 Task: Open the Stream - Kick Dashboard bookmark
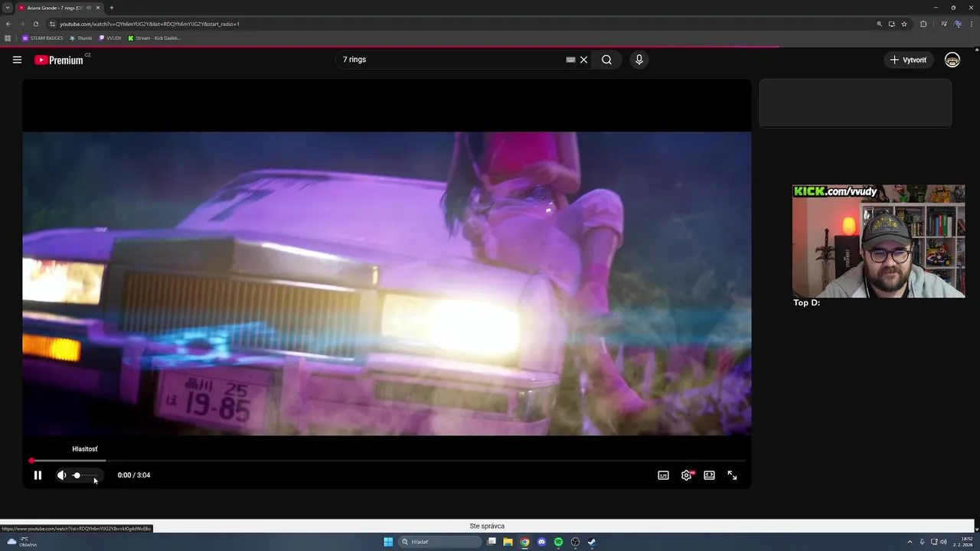coord(155,37)
